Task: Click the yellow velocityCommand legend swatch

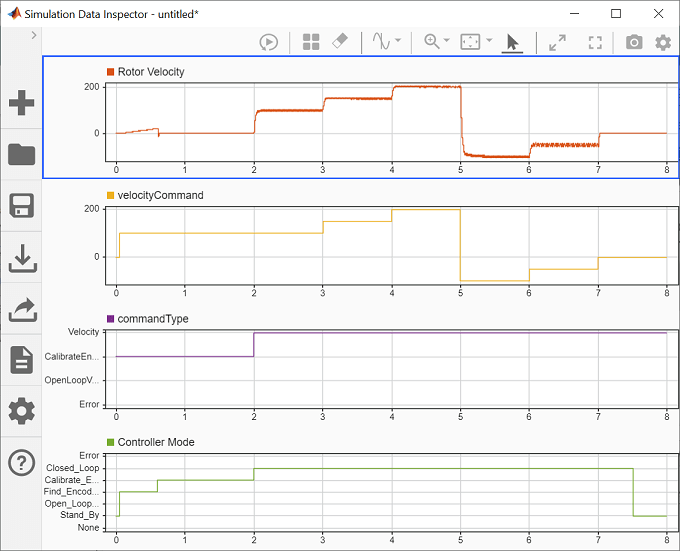Action: point(111,196)
